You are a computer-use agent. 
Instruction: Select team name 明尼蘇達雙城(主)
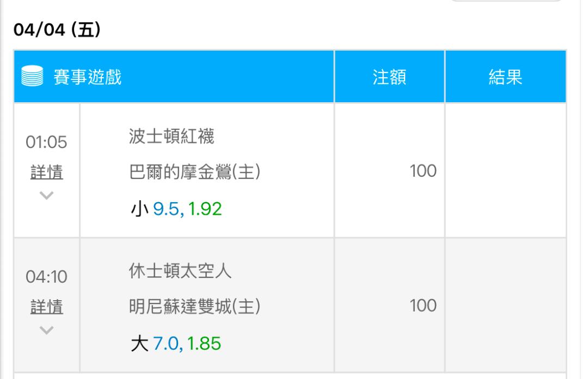(194, 307)
